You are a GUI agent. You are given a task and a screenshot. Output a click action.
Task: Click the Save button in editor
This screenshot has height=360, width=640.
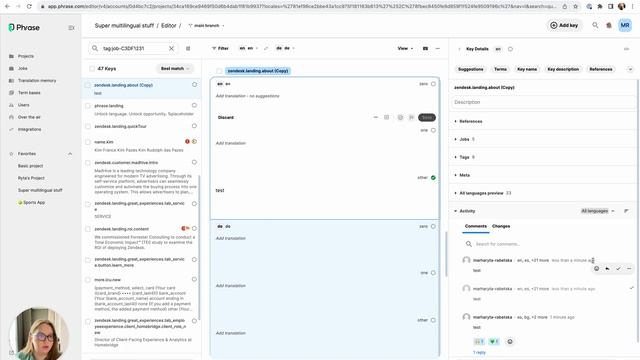[x=427, y=118]
